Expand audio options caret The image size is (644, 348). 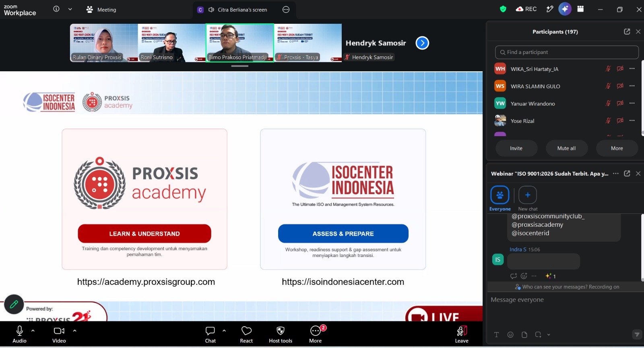click(33, 331)
